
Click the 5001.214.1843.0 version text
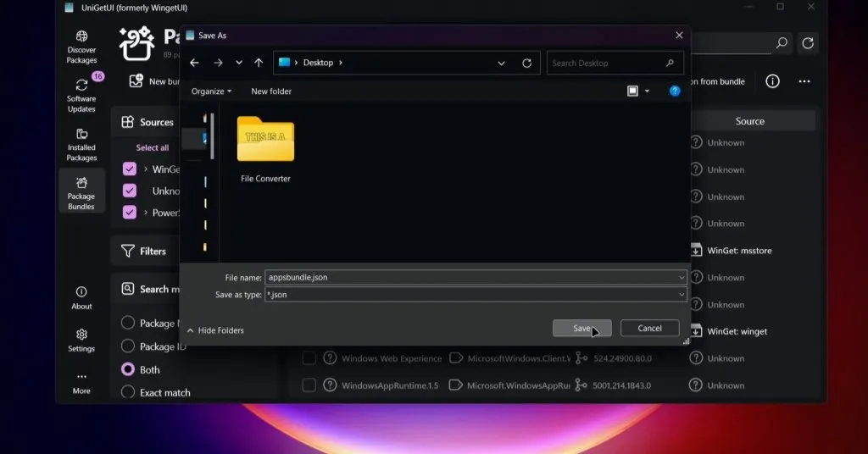click(x=621, y=385)
